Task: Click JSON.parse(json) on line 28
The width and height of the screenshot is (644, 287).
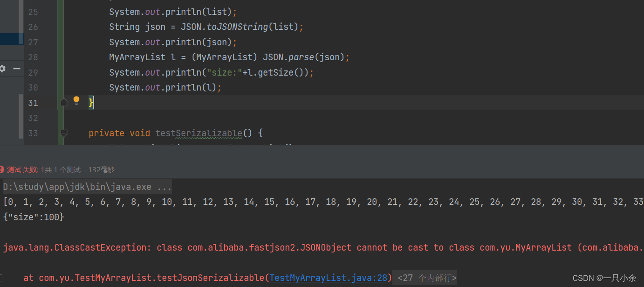Action: pos(303,57)
